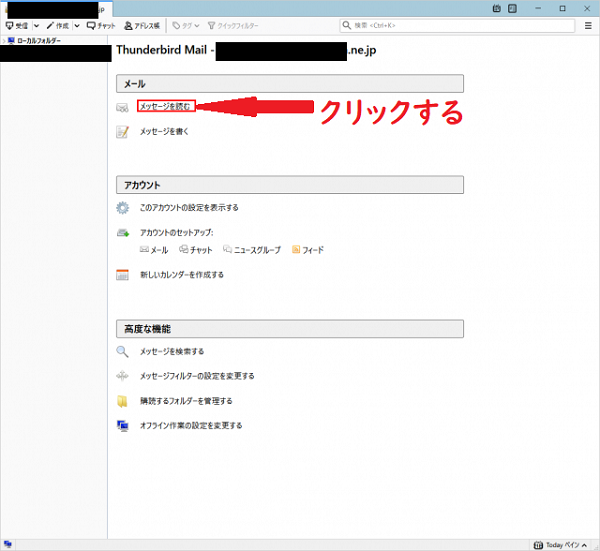Click the 高度な機能 section header
The width and height of the screenshot is (600, 551).
pos(290,329)
